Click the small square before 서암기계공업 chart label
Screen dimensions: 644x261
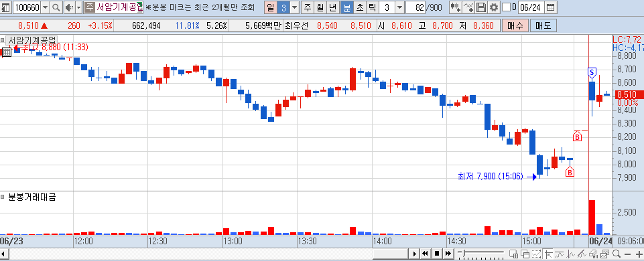point(3,40)
